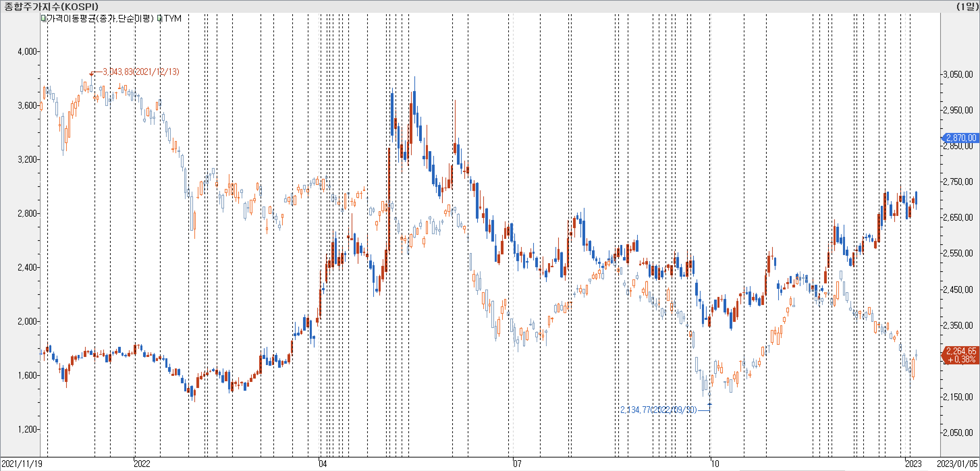Click the blue 2,870.00 price tag
Image resolution: width=980 pixels, height=471 pixels.
coord(961,138)
